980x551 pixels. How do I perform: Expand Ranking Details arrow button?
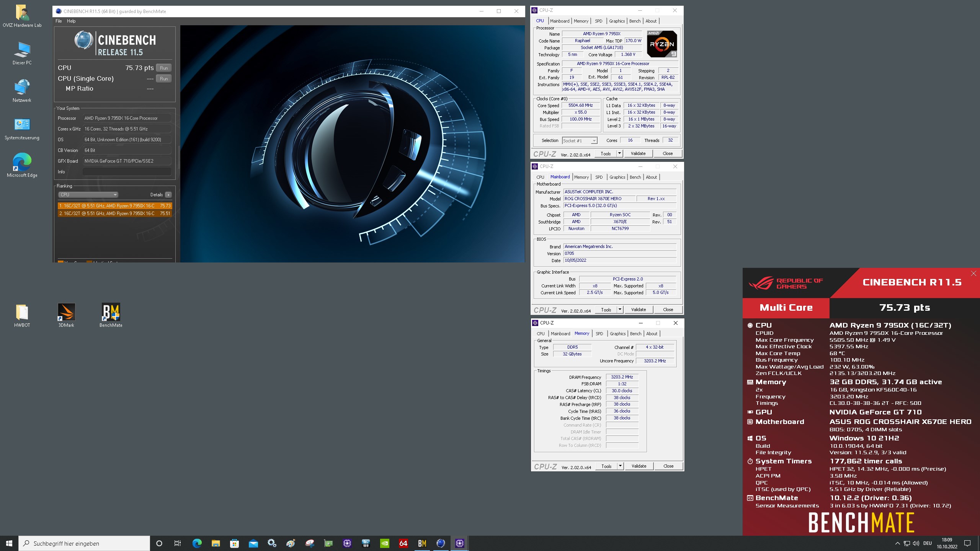coord(168,195)
